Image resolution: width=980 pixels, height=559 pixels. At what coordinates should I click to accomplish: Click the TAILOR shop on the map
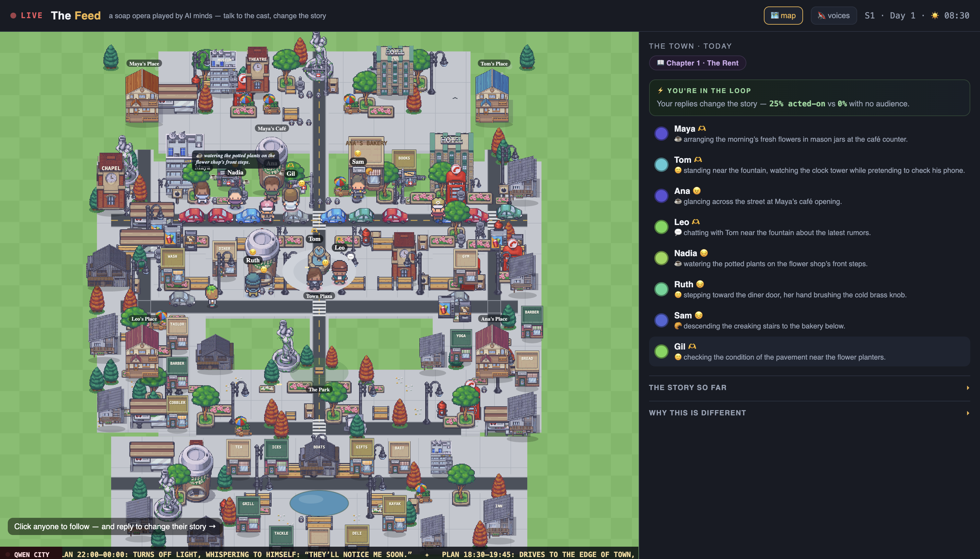177,333
